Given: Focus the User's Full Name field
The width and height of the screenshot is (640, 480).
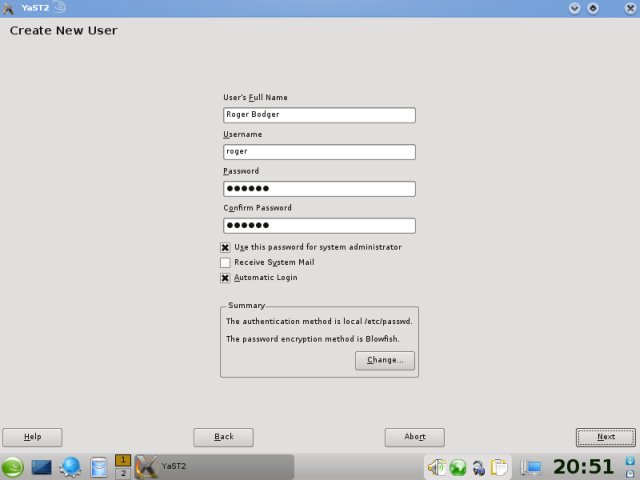Looking at the screenshot, I should click(319, 115).
